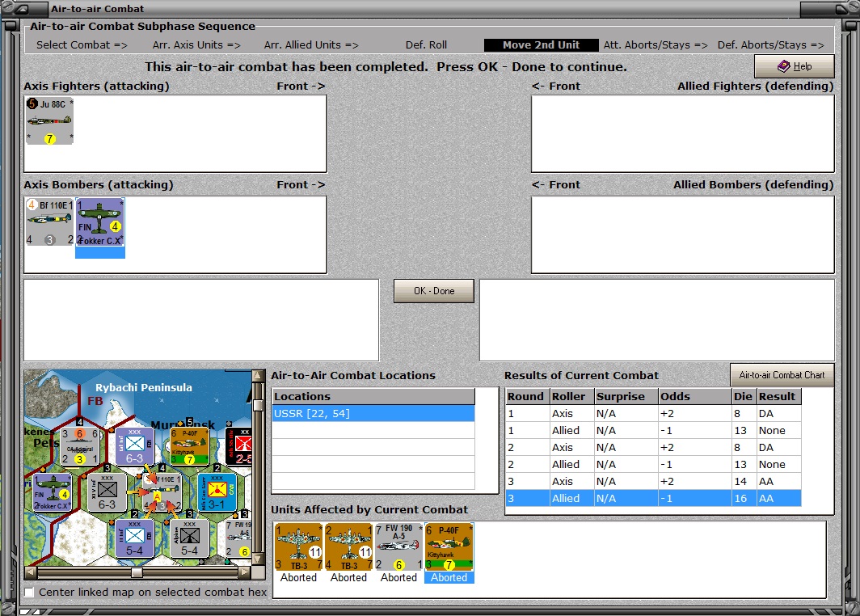Click the Roller column header
The image size is (860, 616).
click(572, 397)
